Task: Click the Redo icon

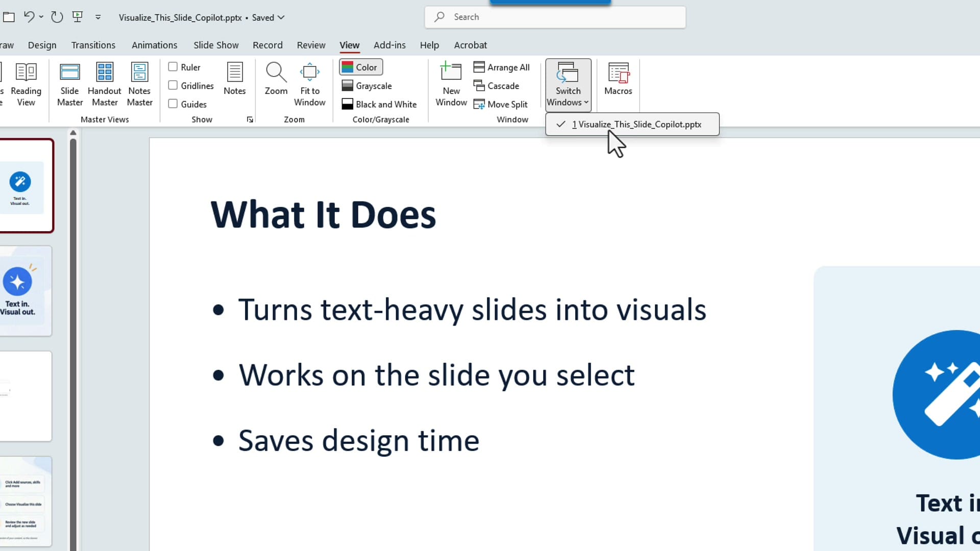Action: pyautogui.click(x=57, y=17)
